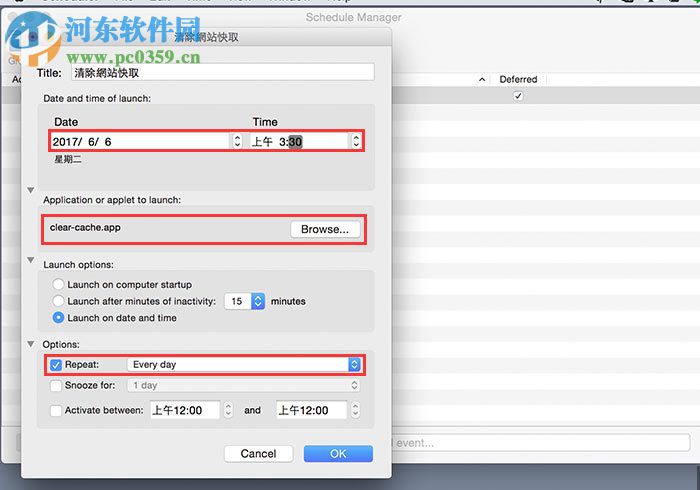
Task: Enable the Snooze for checkbox
Action: coord(56,386)
